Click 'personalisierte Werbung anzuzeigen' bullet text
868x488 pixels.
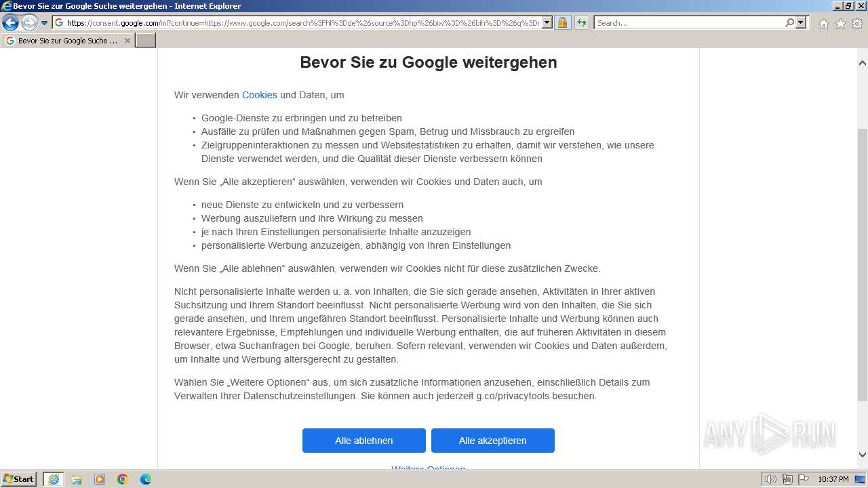[356, 245]
